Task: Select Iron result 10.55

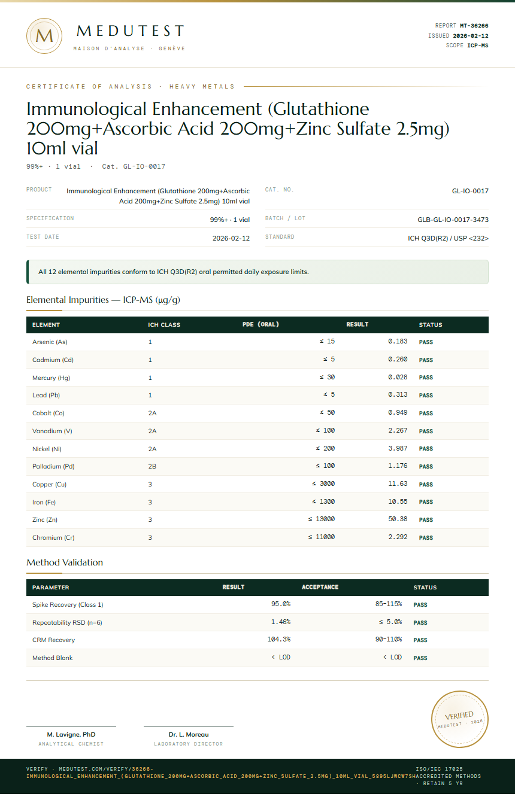Action: [398, 501]
